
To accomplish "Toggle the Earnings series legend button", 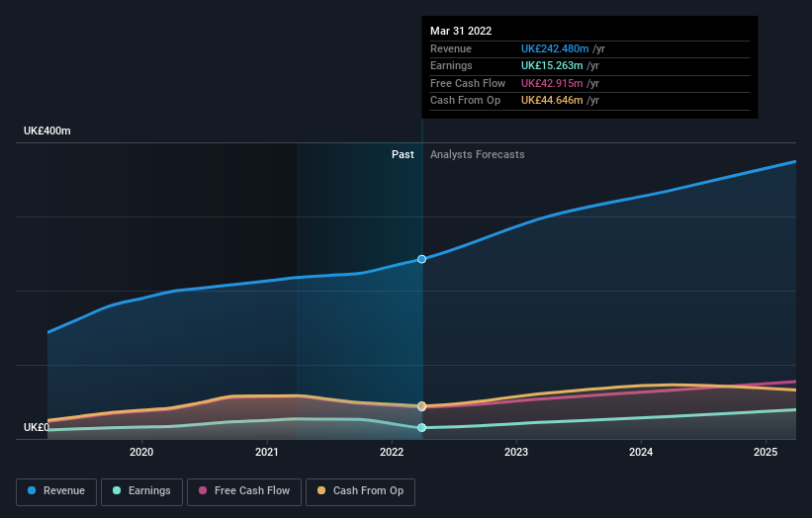I will 141,491.
